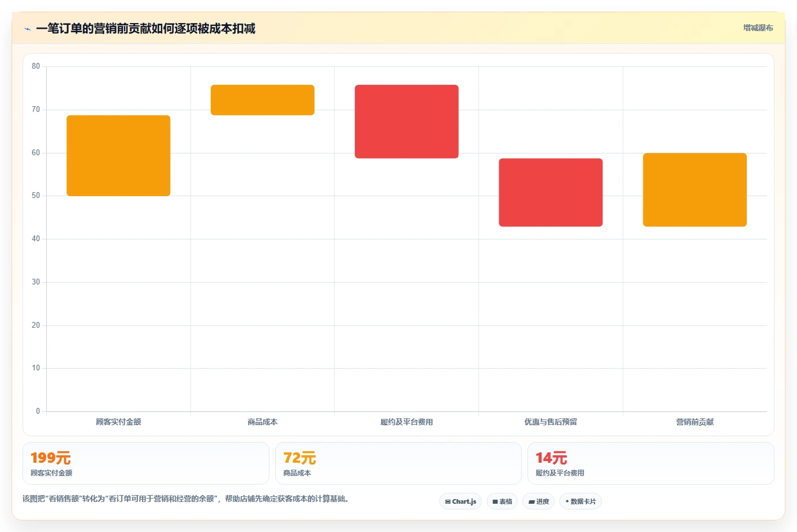Screen dimensions: 797x532
Task: Click the y-axis value 40
Action: [36, 239]
